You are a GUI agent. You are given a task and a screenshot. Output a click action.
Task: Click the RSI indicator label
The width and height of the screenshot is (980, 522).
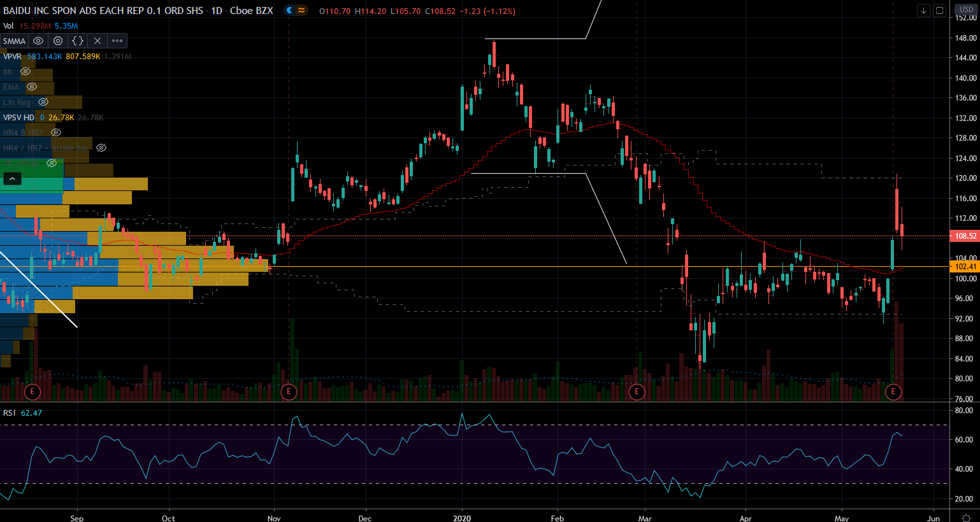[x=10, y=413]
